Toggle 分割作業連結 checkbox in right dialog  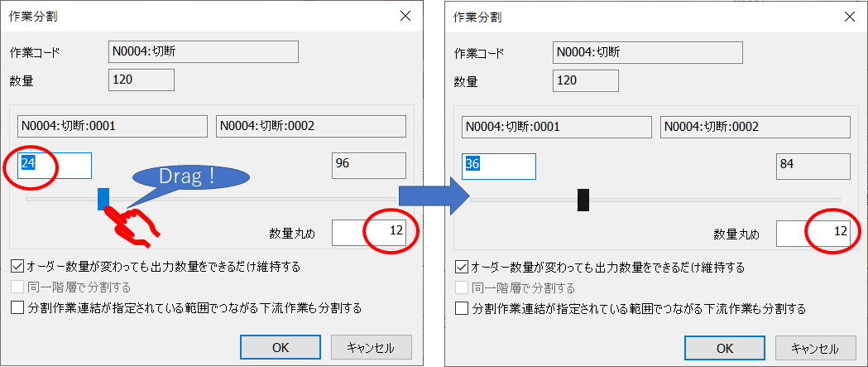point(463,309)
